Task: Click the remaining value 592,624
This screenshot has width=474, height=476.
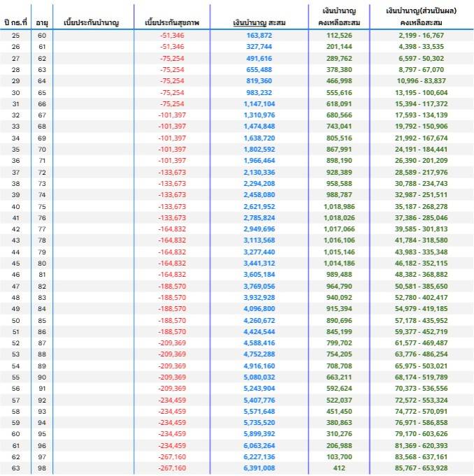Action: click(x=339, y=389)
